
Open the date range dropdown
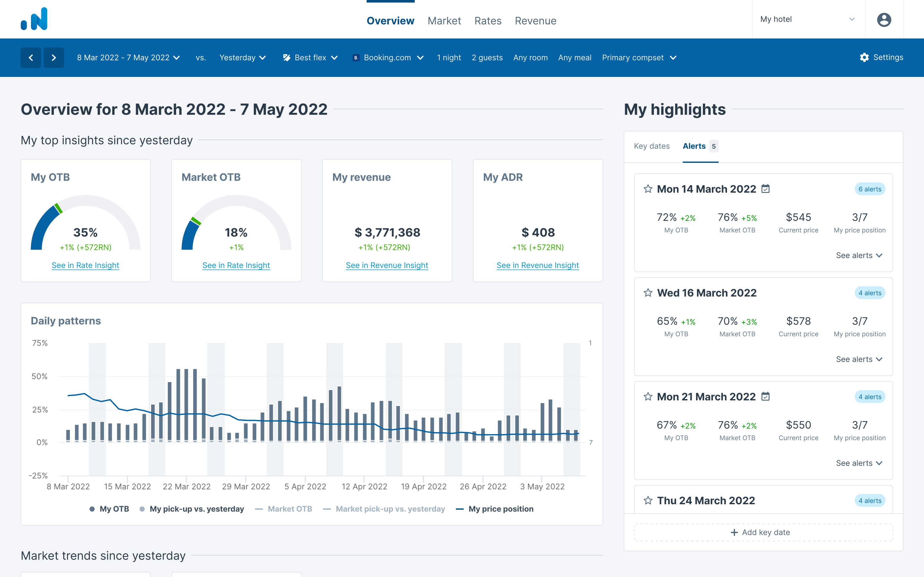128,58
